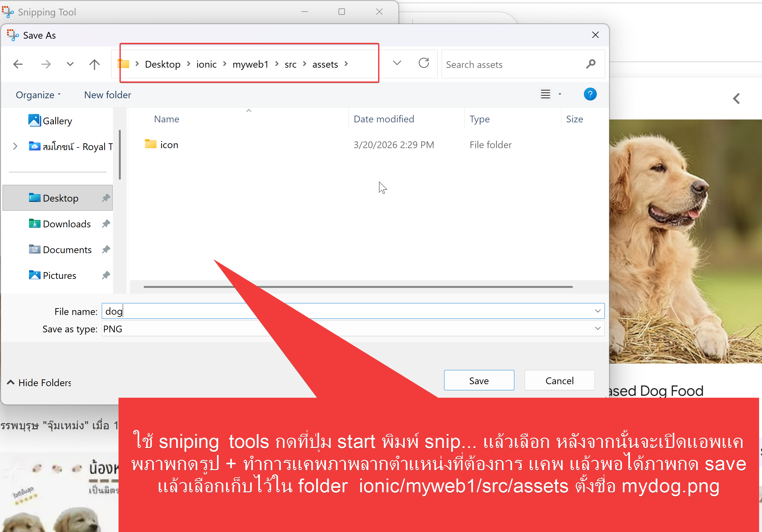Click the Forward navigation arrow
The height and width of the screenshot is (532, 762).
tap(46, 64)
